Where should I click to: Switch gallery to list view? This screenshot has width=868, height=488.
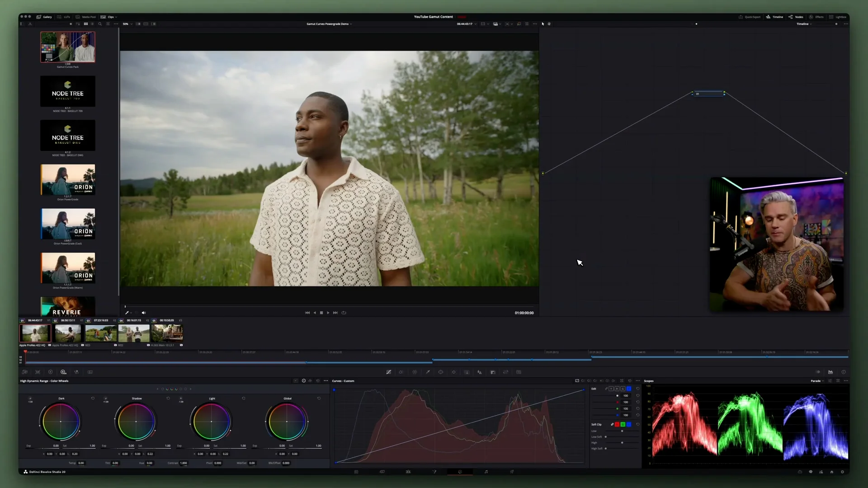(92, 24)
